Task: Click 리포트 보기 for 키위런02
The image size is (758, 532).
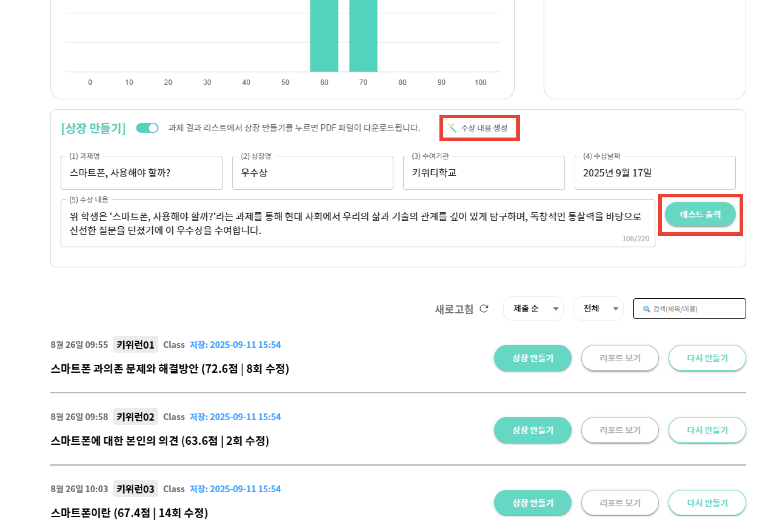Action: (x=620, y=430)
